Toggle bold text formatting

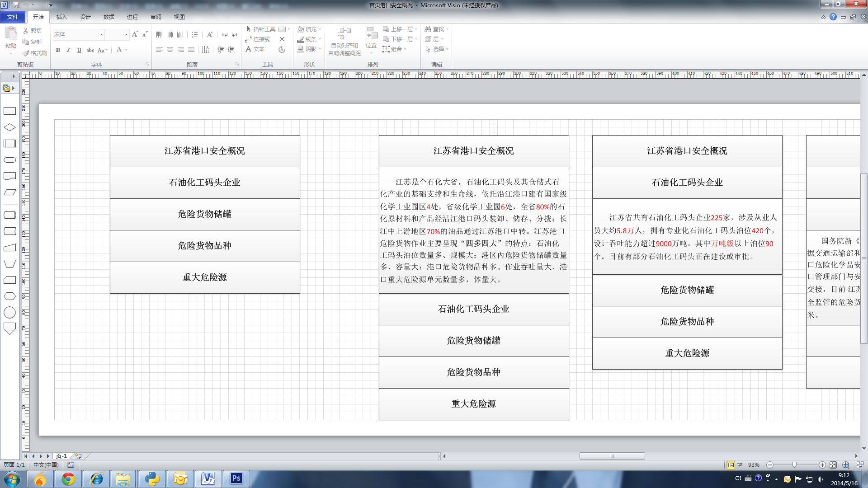58,50
